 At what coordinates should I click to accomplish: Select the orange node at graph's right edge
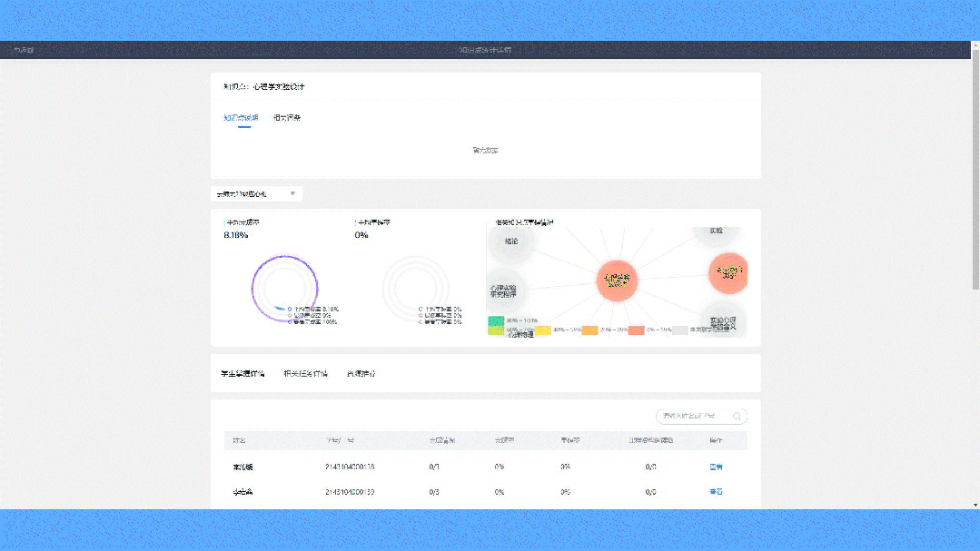click(728, 272)
